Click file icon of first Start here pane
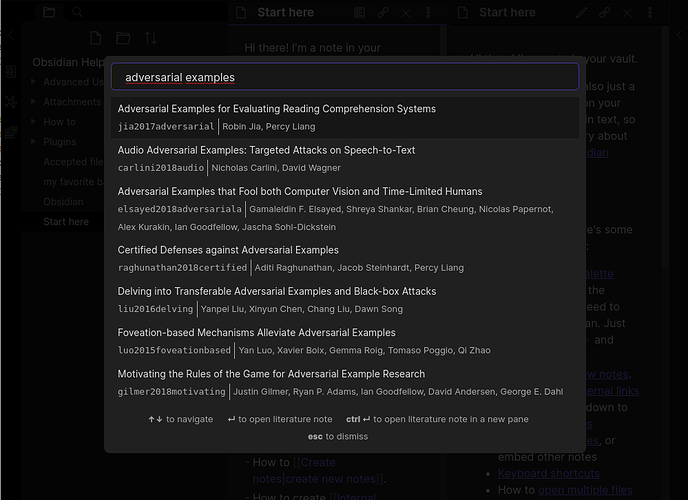This screenshot has height=500, width=688. click(241, 12)
